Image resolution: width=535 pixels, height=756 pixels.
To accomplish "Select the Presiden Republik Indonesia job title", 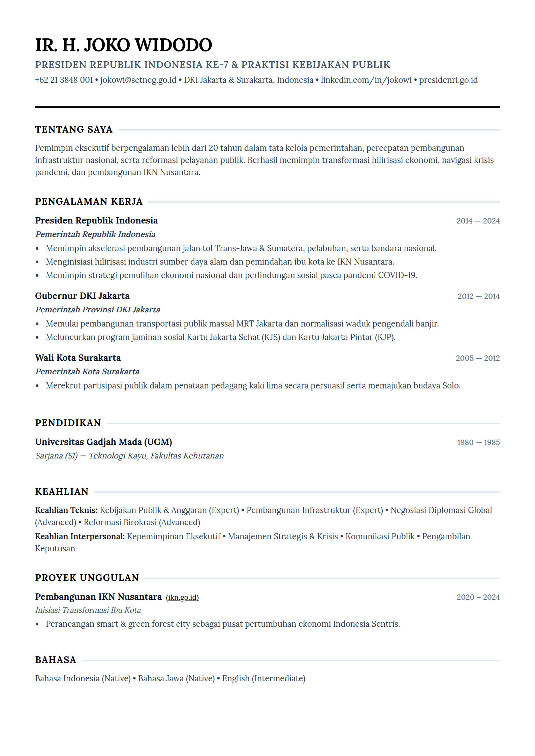I will click(96, 220).
